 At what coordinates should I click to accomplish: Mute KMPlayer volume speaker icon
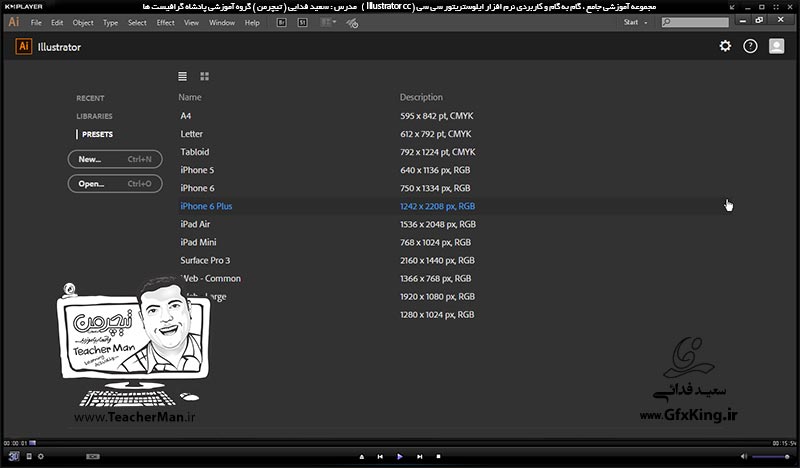[x=744, y=456]
